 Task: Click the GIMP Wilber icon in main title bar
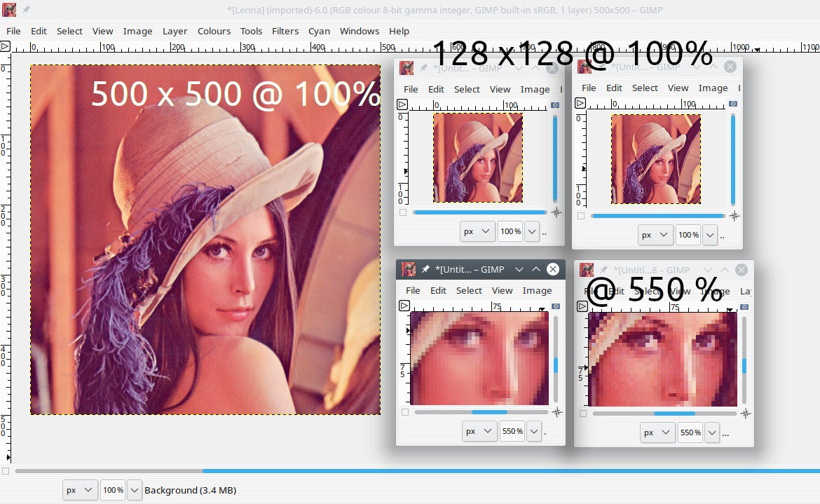pos(9,9)
